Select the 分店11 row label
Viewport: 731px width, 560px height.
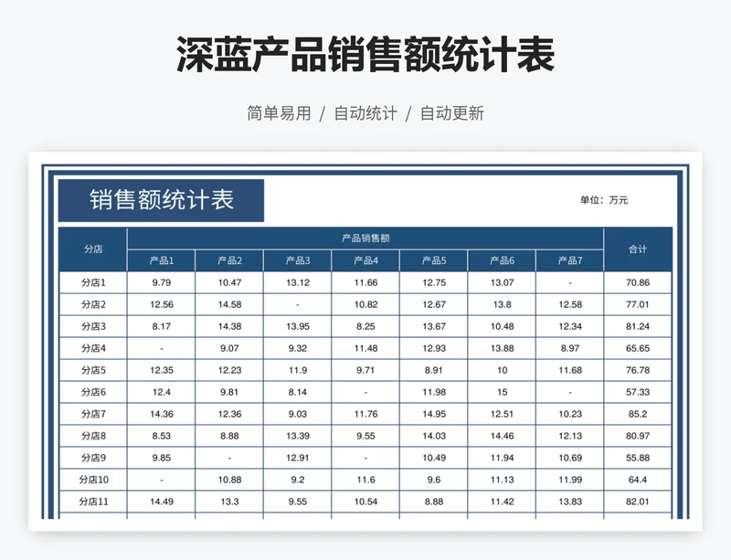click(93, 502)
